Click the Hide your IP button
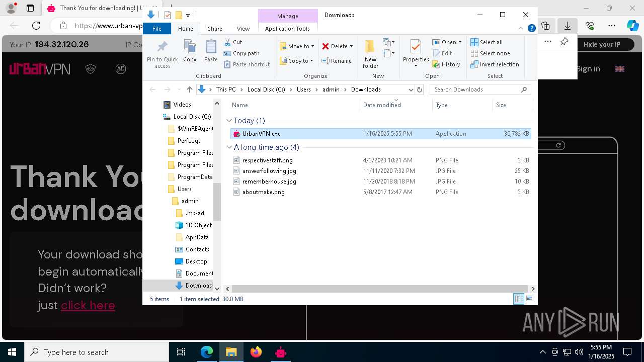The width and height of the screenshot is (644, 362). pyautogui.click(x=602, y=44)
